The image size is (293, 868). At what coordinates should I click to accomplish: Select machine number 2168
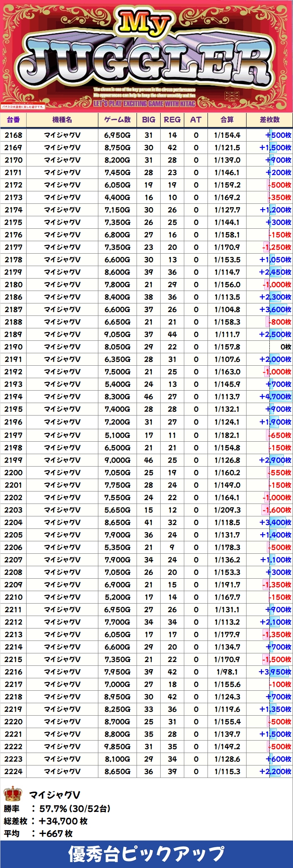point(13,135)
